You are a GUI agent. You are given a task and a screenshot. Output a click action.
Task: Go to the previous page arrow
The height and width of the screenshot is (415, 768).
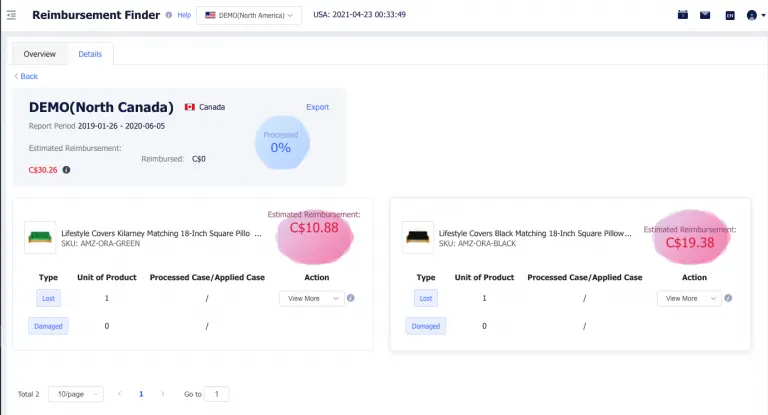120,393
